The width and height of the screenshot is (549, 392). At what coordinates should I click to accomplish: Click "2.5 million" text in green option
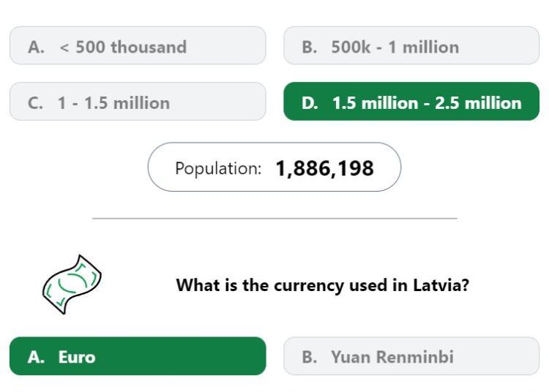pyautogui.click(x=478, y=103)
